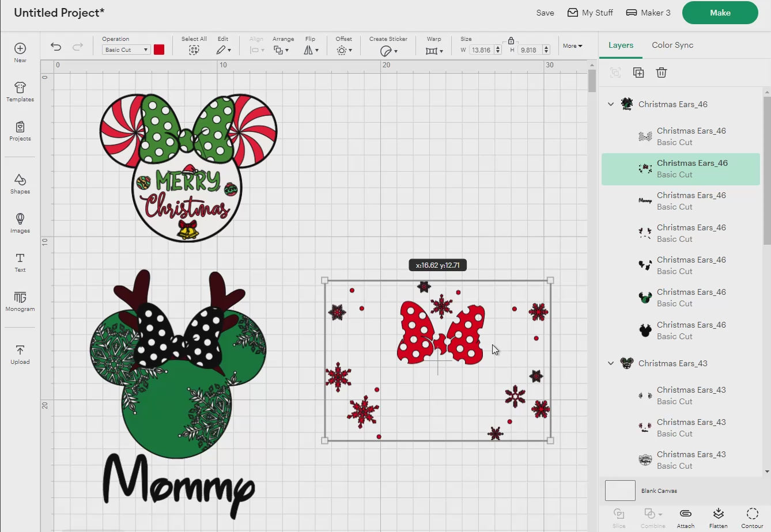Toggle the size aspect ratio lock
This screenshot has height=532, width=771.
tap(511, 40)
